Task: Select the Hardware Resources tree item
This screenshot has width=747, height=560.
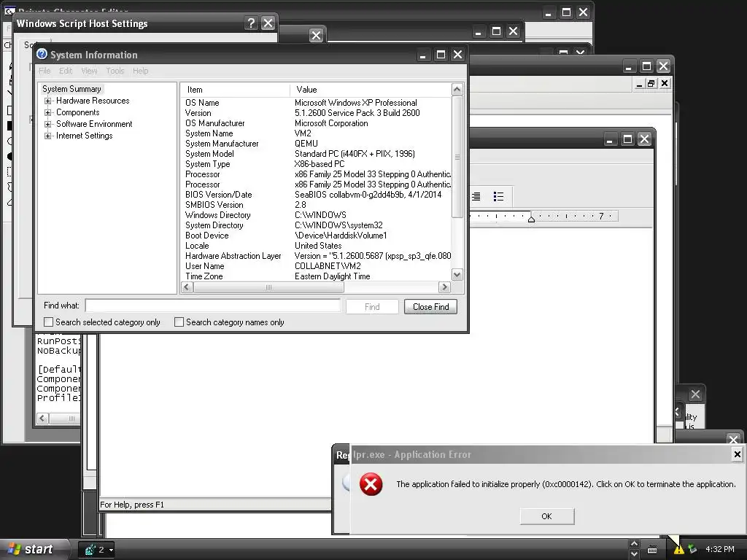Action: 93,101
